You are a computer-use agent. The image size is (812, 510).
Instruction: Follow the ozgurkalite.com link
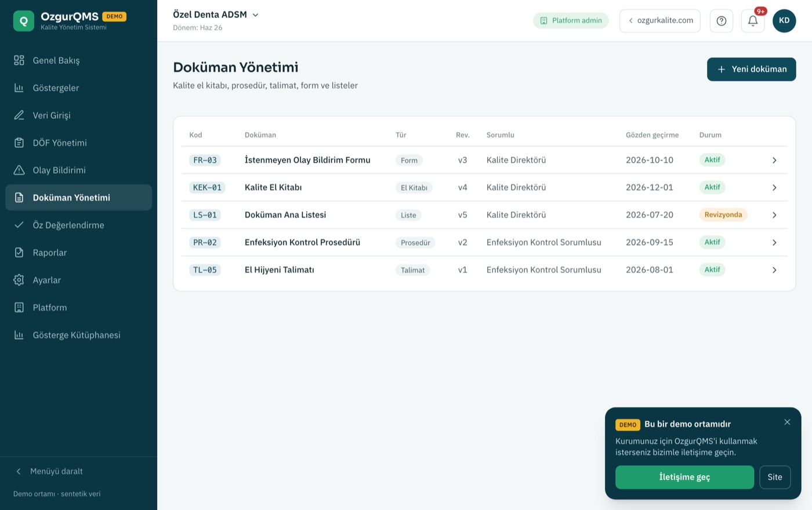[x=660, y=21]
